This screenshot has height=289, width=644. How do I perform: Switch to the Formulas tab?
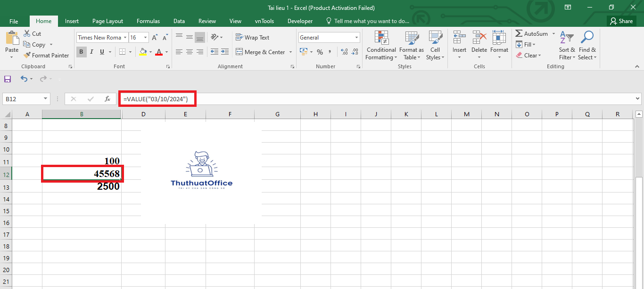(148, 21)
